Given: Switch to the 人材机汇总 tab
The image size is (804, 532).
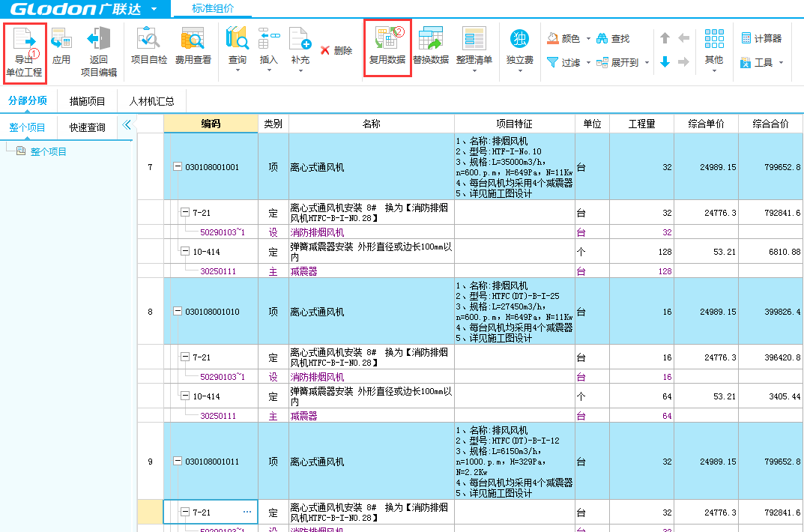Looking at the screenshot, I should click(x=151, y=101).
